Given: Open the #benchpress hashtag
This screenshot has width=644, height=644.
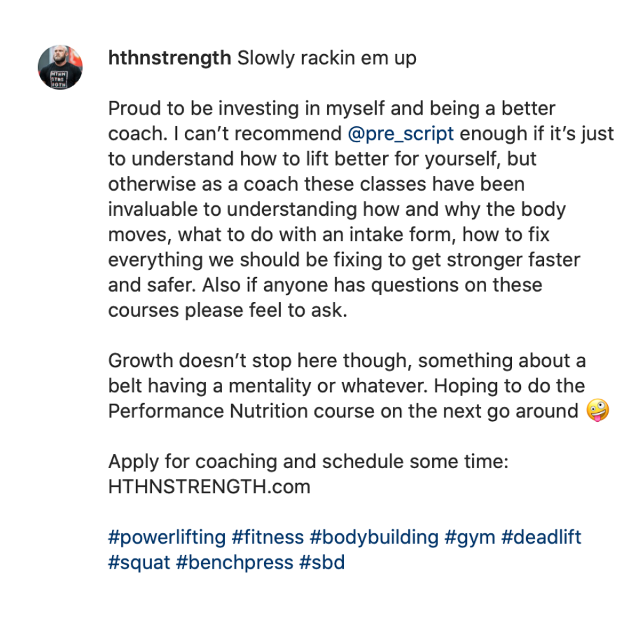Looking at the screenshot, I should (234, 562).
